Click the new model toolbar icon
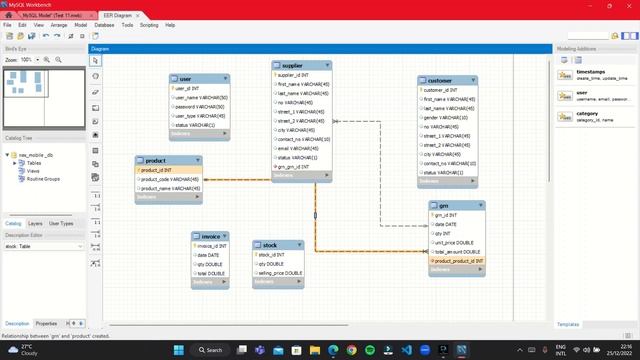Image resolution: width=640 pixels, height=360 pixels. pyautogui.click(x=9, y=36)
